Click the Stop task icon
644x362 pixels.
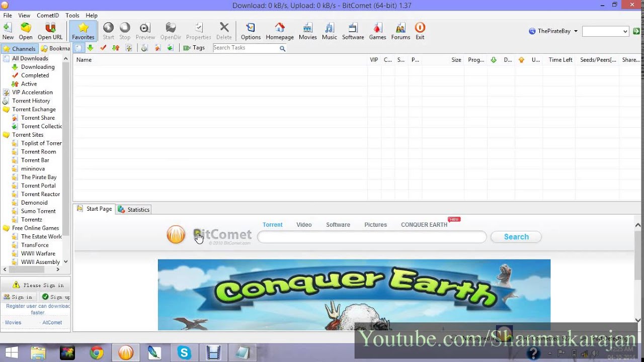click(x=125, y=31)
